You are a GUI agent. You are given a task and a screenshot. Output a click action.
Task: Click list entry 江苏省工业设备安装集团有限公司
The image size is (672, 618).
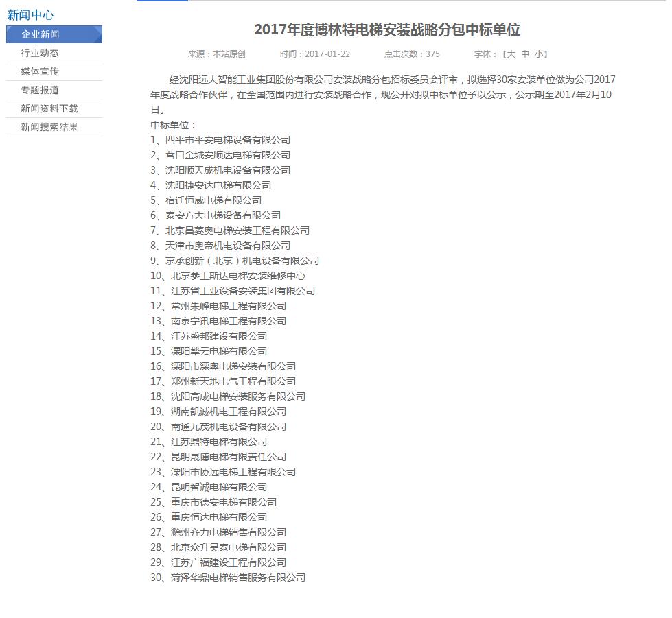tap(242, 291)
